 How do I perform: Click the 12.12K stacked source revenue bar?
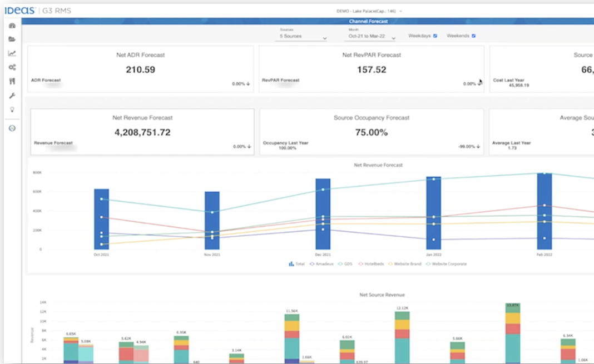pyautogui.click(x=402, y=337)
